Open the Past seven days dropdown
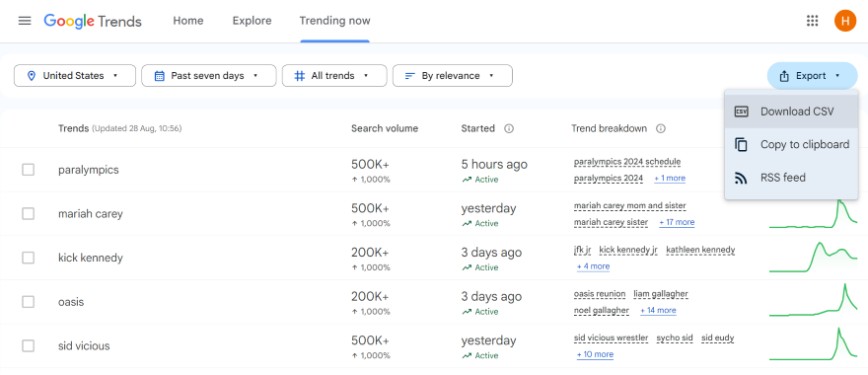 (x=209, y=76)
